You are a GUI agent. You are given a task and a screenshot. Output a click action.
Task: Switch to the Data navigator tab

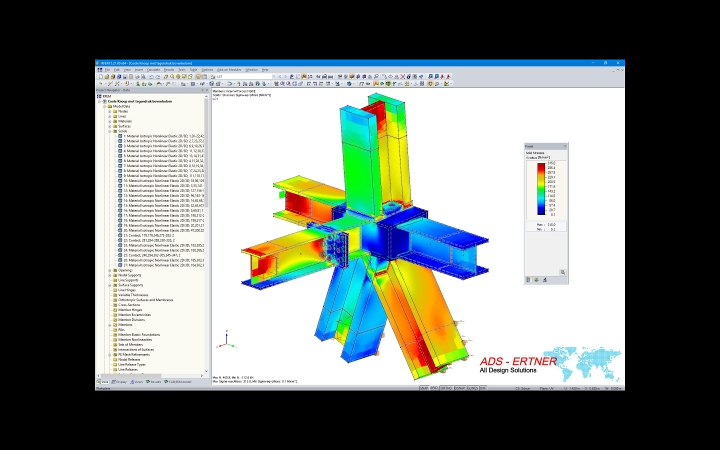pyautogui.click(x=103, y=382)
